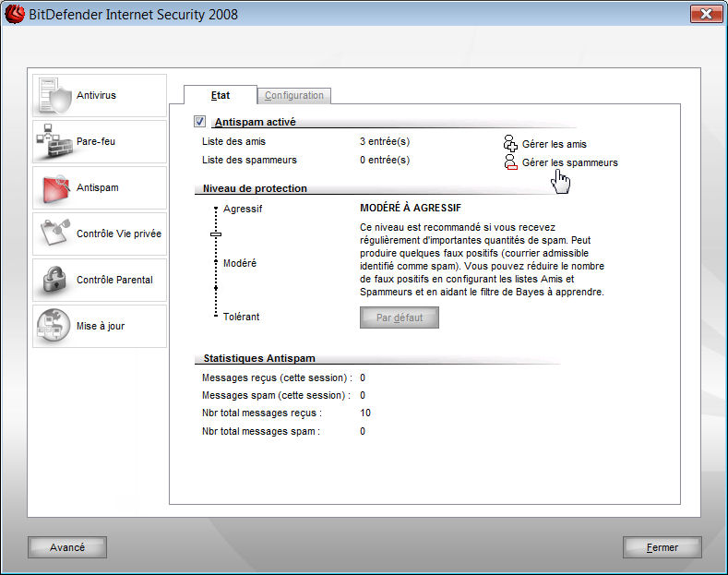Image resolution: width=728 pixels, height=575 pixels.
Task: Click the protection level slider handle
Action: (x=216, y=235)
